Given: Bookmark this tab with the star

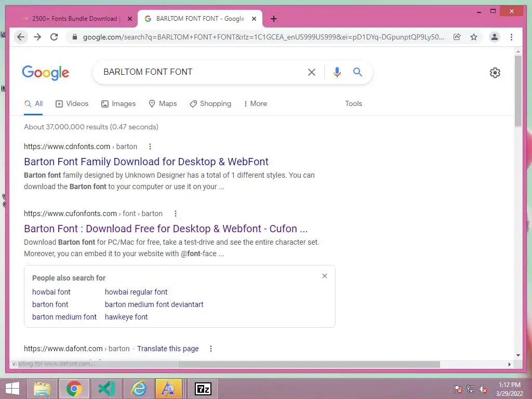Looking at the screenshot, I should [x=474, y=37].
